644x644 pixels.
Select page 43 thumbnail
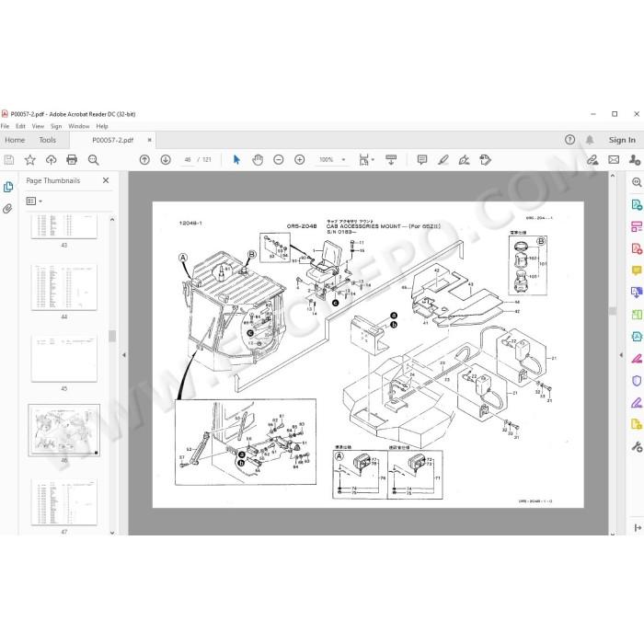pyautogui.click(x=64, y=225)
